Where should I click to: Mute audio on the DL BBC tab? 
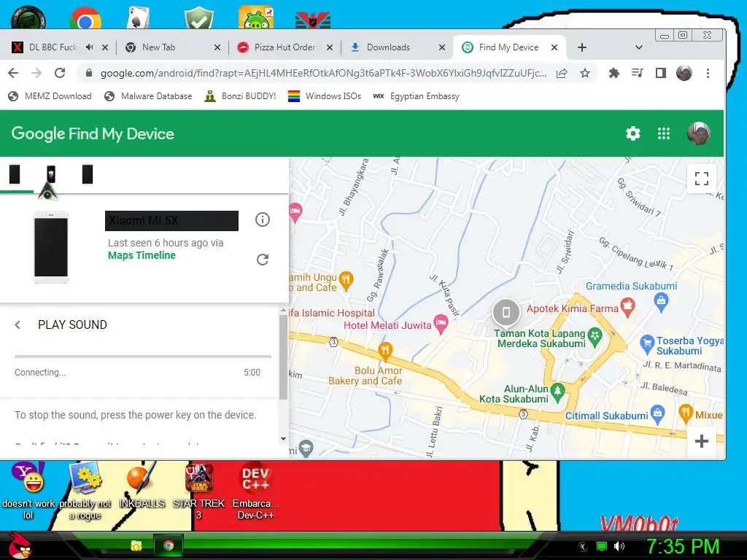tap(90, 47)
